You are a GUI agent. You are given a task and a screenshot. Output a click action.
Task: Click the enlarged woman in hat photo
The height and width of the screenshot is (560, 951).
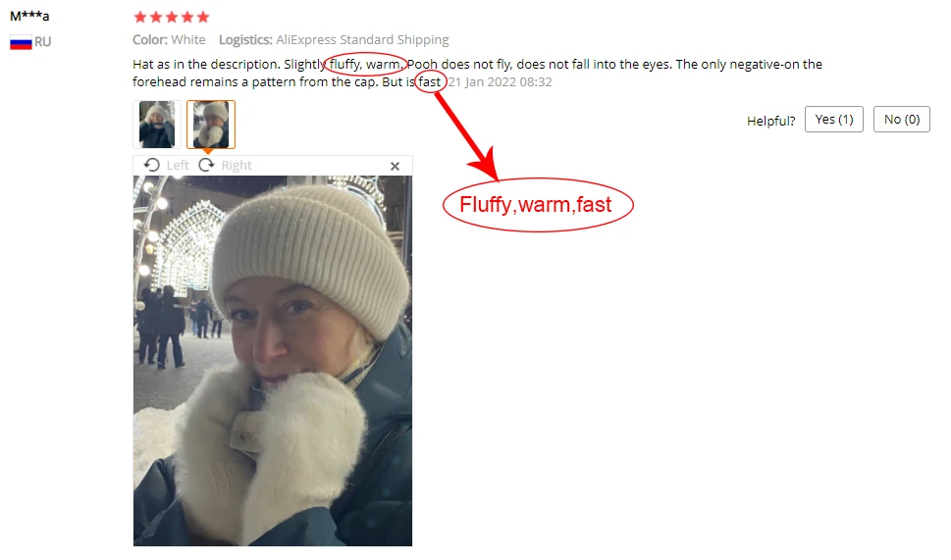click(x=273, y=361)
